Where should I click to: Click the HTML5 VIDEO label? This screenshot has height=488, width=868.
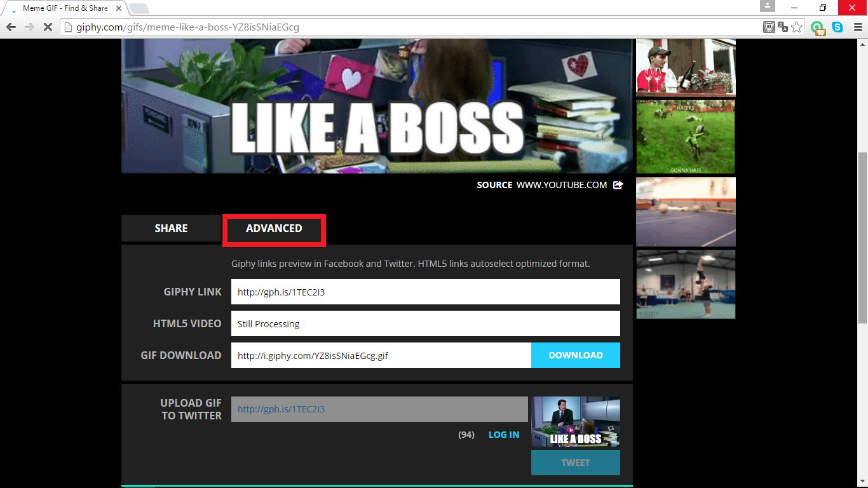pos(187,323)
